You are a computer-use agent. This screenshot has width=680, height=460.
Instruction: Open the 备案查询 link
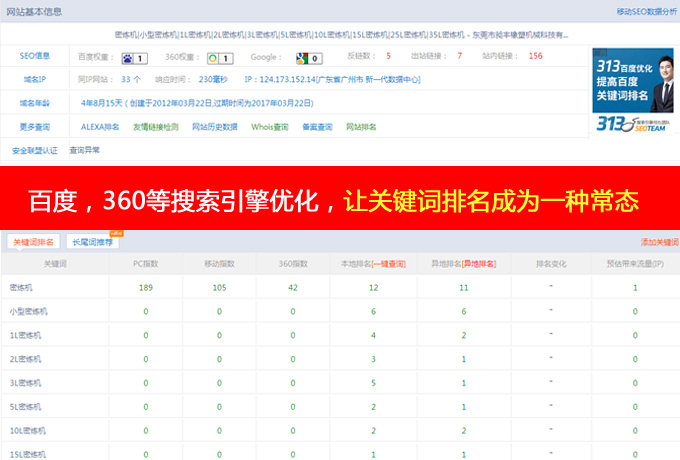[316, 127]
